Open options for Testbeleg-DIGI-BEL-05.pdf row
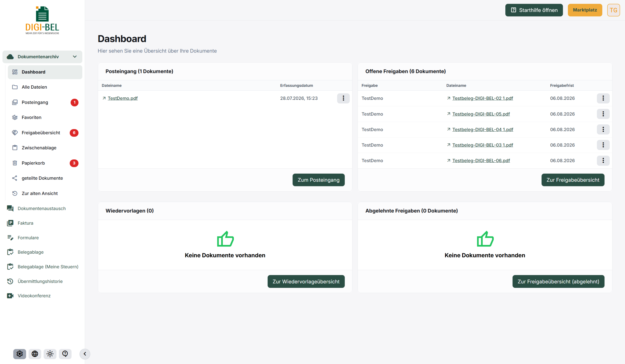Screen dimensions: 625x364 pyautogui.click(x=603, y=114)
